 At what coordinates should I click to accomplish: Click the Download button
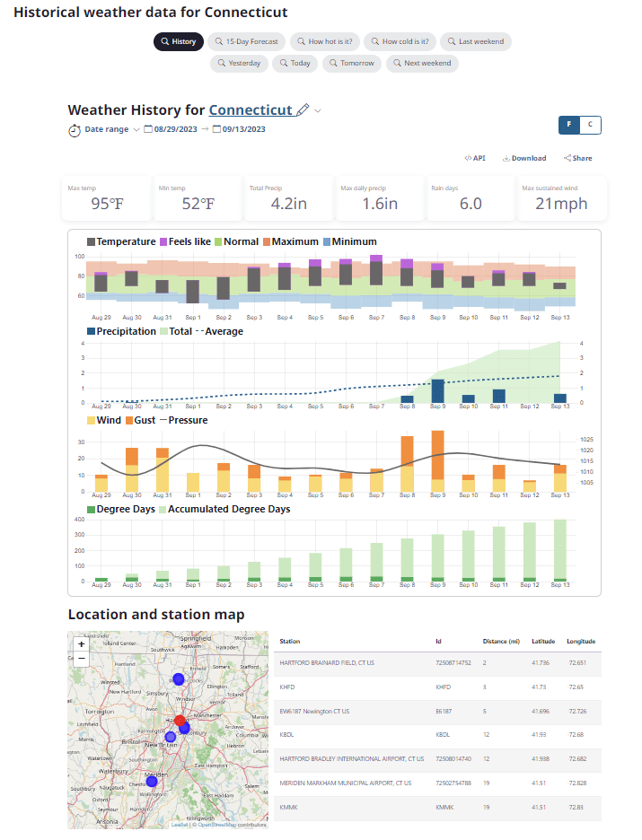pyautogui.click(x=523, y=158)
